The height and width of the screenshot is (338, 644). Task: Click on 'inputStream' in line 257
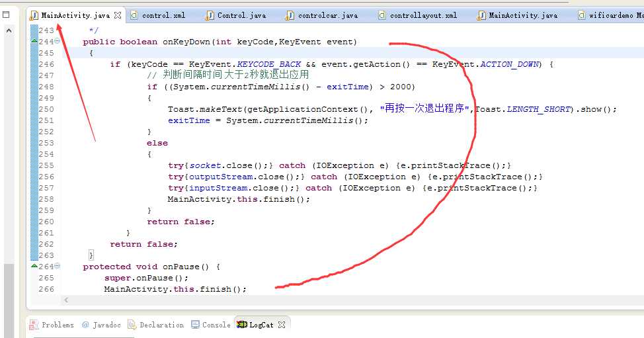[x=218, y=188]
